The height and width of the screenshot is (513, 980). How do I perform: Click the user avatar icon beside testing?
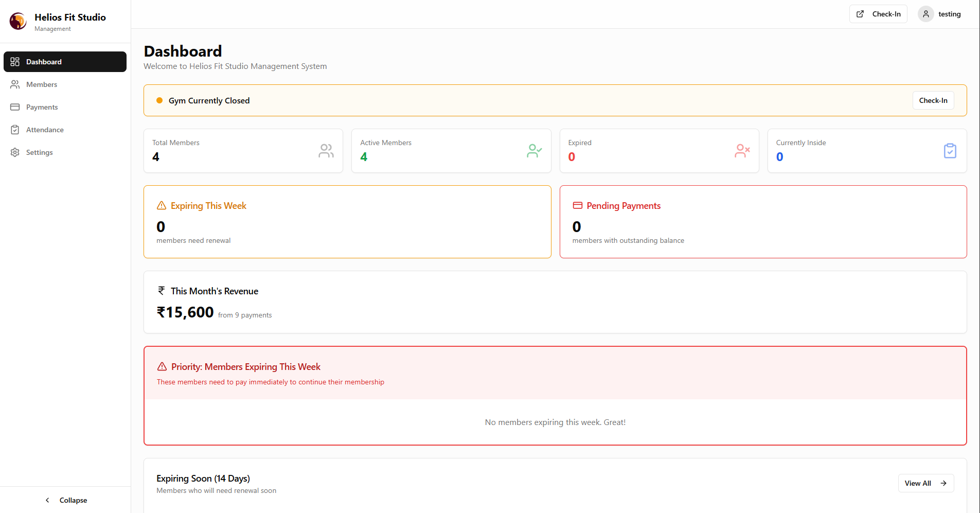coord(925,14)
